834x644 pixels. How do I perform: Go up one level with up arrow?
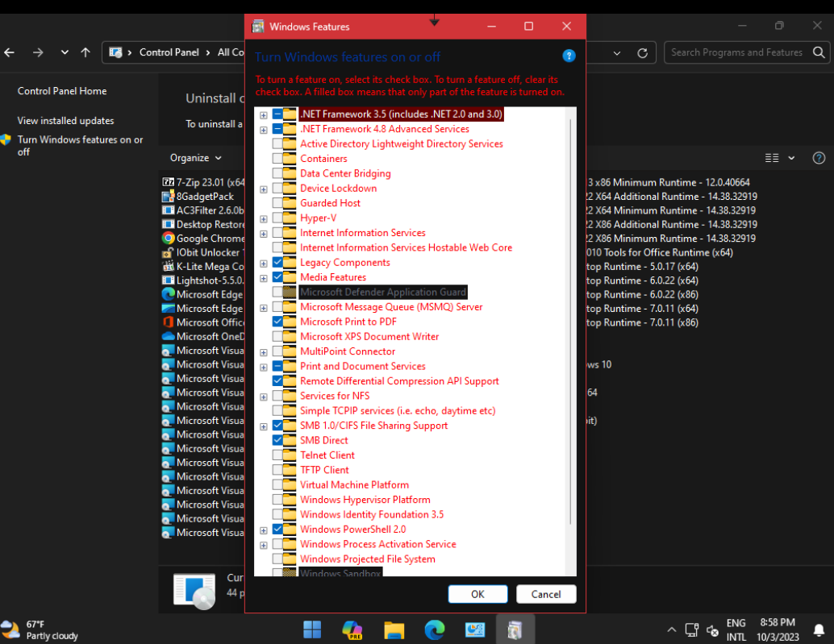pos(85,52)
